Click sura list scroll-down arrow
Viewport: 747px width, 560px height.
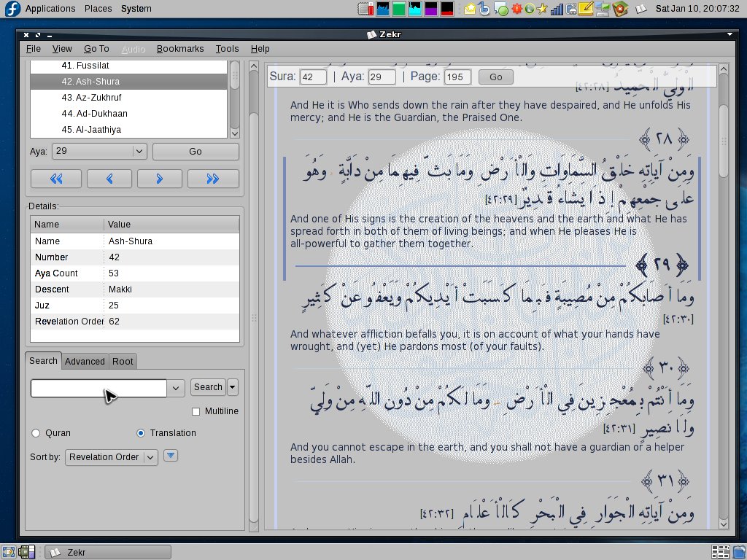[x=234, y=133]
